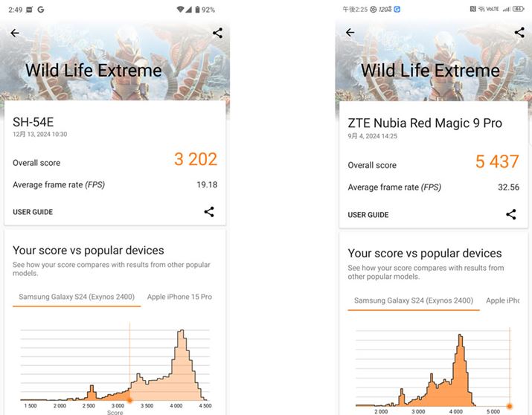Share the SH-54E score card result
The width and height of the screenshot is (532, 415).
pos(209,212)
